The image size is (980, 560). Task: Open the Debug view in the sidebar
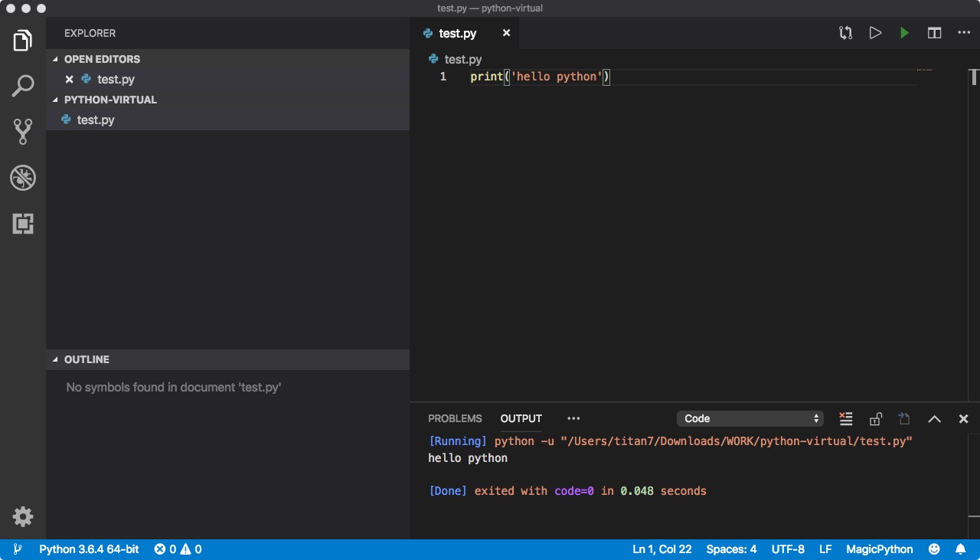point(22,178)
